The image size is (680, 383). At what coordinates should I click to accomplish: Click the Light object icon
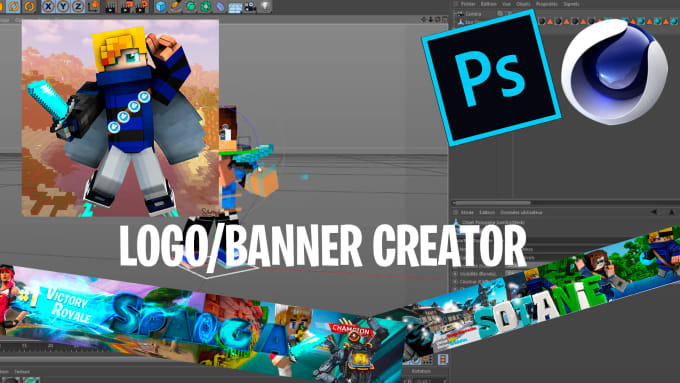[x=265, y=7]
